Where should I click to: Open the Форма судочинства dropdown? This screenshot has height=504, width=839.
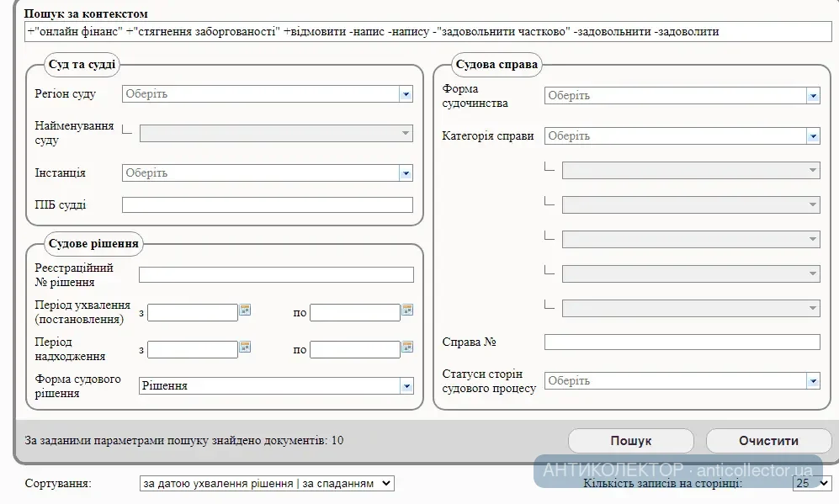813,96
